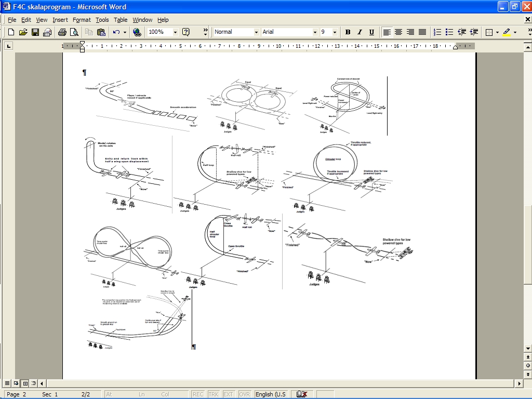Toggle italic formatting

(x=360, y=32)
